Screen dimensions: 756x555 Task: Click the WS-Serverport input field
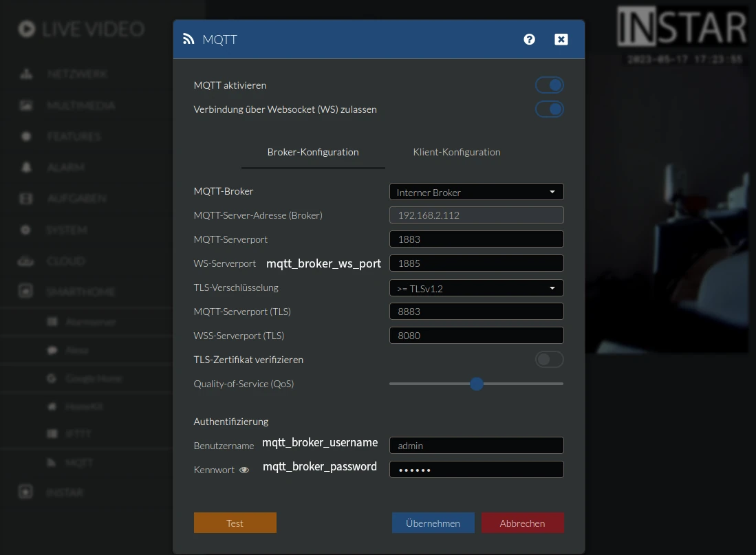(476, 263)
